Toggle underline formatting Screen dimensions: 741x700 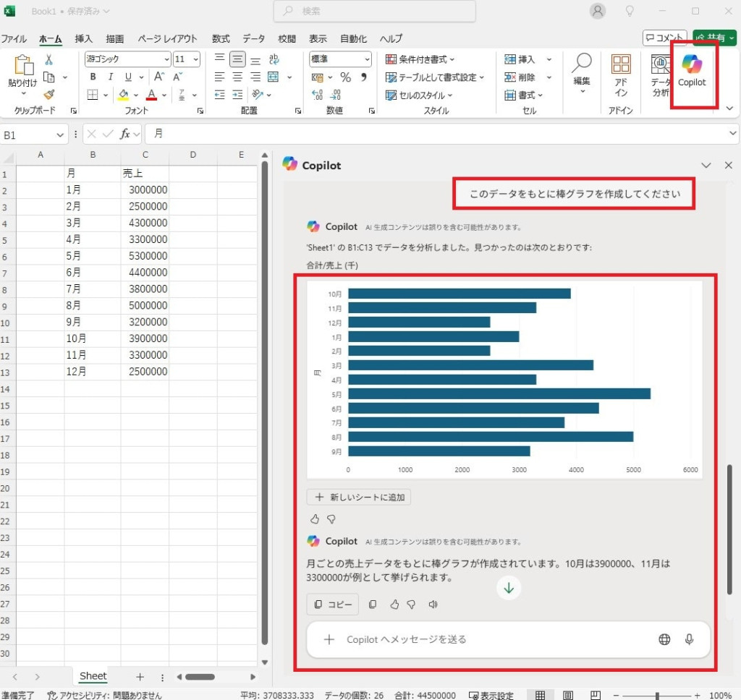click(x=128, y=77)
